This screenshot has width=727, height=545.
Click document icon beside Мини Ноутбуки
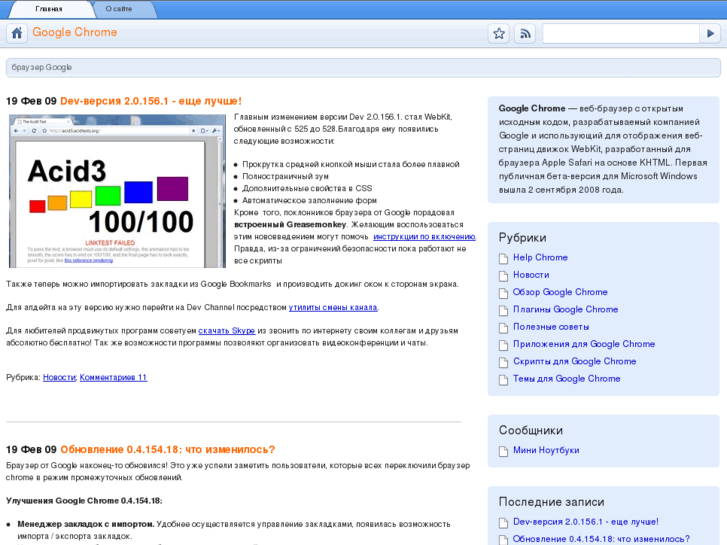click(504, 451)
